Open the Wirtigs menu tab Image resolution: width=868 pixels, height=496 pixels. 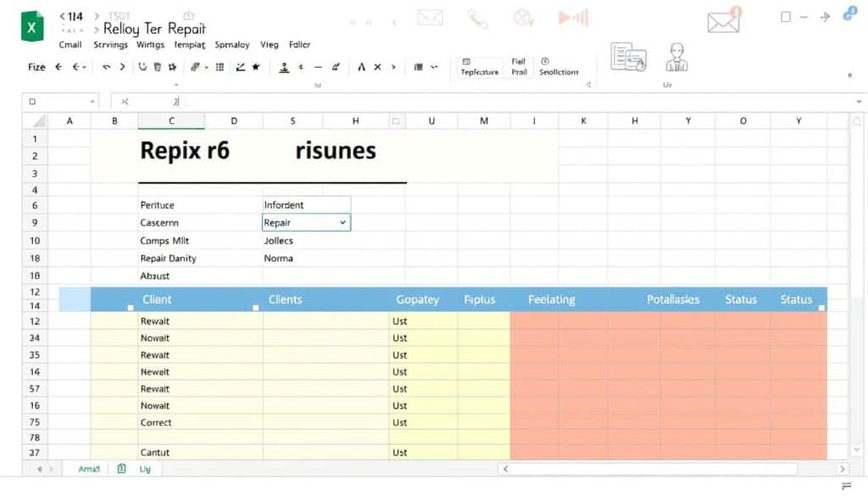(x=150, y=44)
